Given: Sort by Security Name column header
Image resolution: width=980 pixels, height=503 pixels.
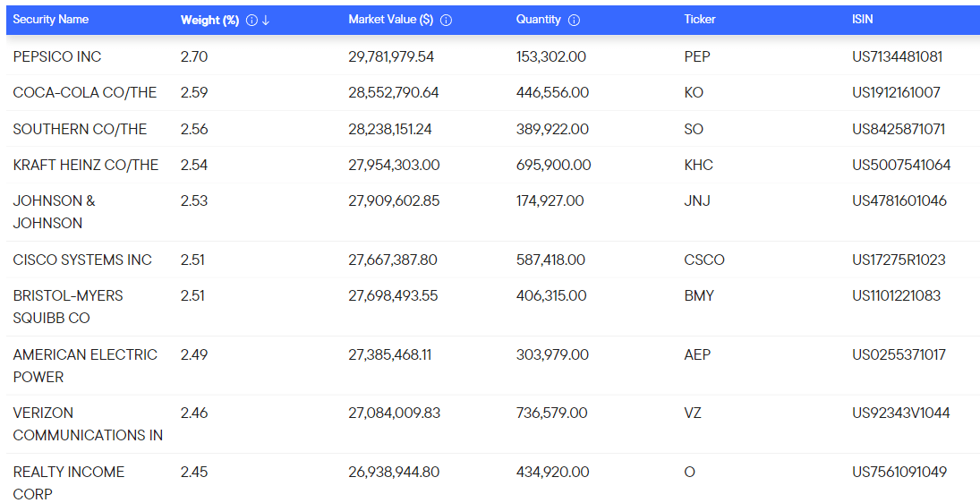Looking at the screenshot, I should click(x=51, y=20).
